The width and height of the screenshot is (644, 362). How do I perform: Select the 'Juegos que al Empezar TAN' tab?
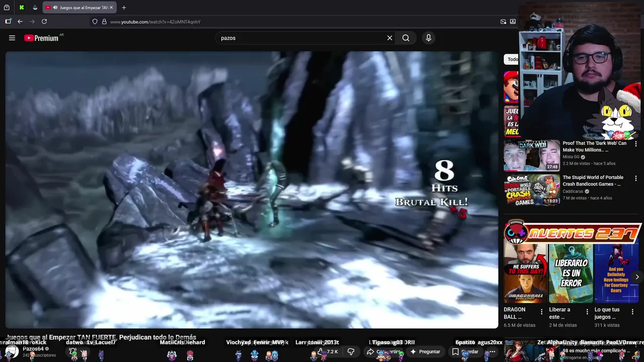click(79, 8)
